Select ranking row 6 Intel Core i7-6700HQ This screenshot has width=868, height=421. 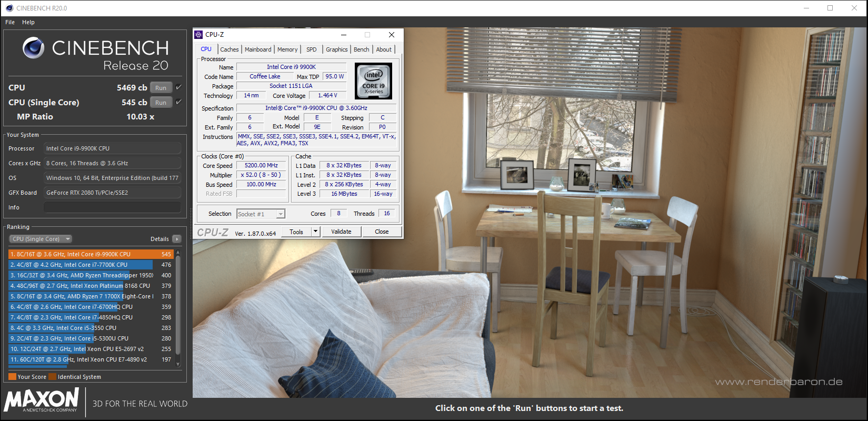91,307
